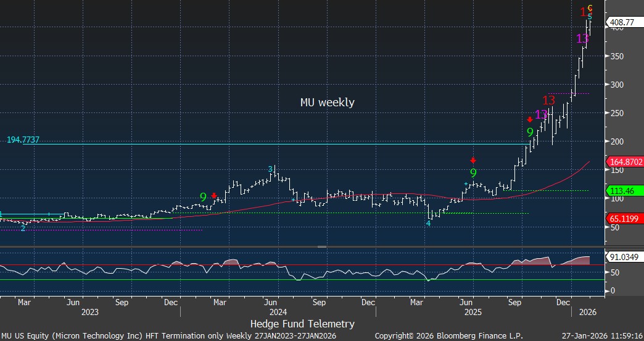The width and height of the screenshot is (644, 341).
Task: Click the green 9 marker below June 2025 arrow
Action: pos(473,173)
